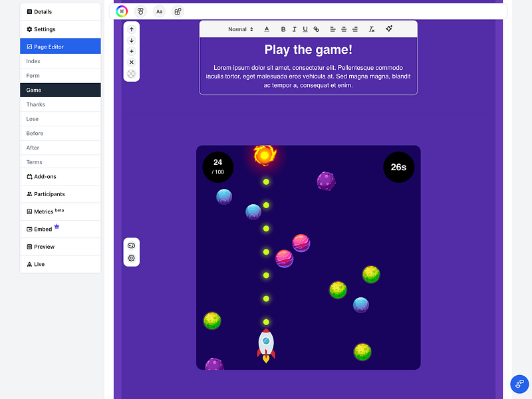Open the add blocks widget icon

[x=178, y=11]
